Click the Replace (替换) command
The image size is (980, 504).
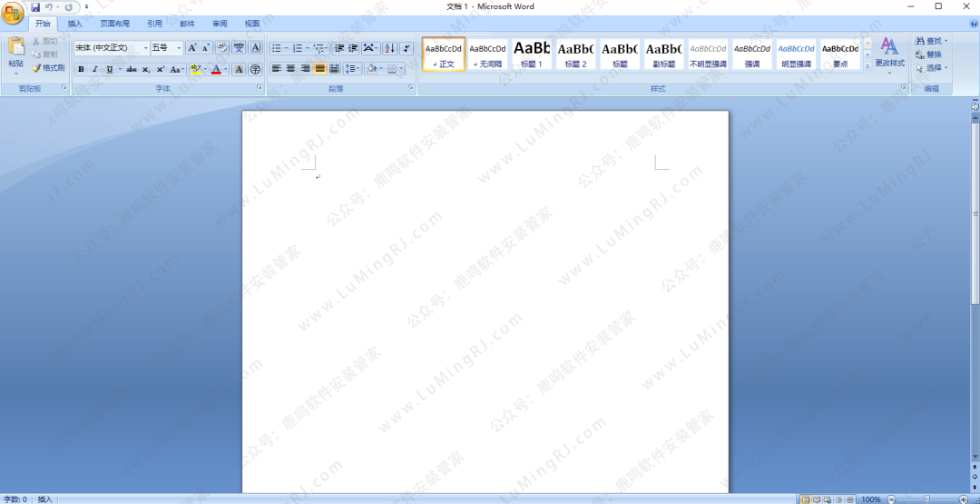pyautogui.click(x=928, y=54)
